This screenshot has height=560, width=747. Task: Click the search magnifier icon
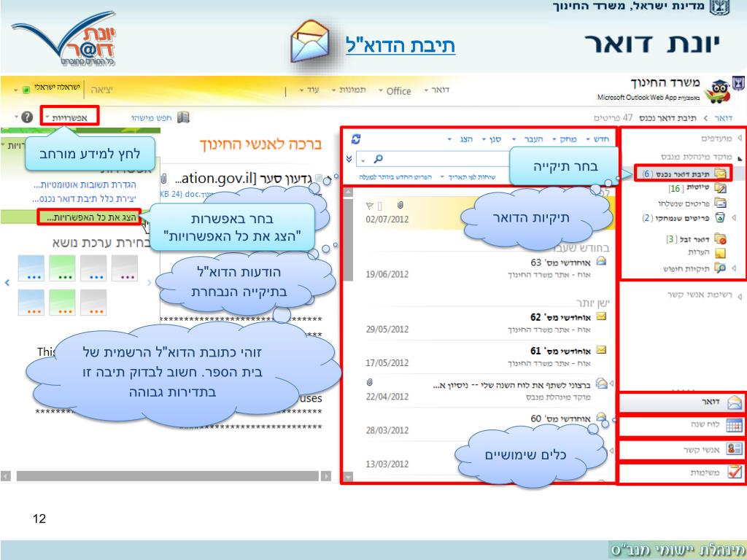point(379,158)
